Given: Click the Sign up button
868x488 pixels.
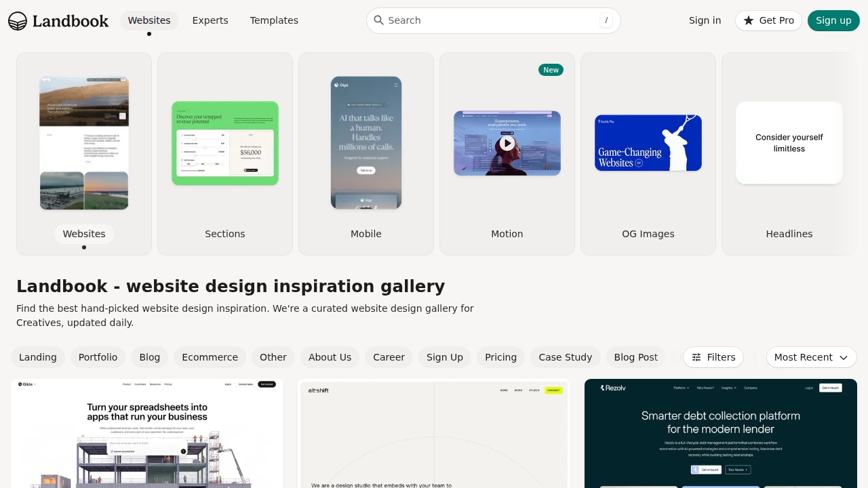Looking at the screenshot, I should coord(833,20).
